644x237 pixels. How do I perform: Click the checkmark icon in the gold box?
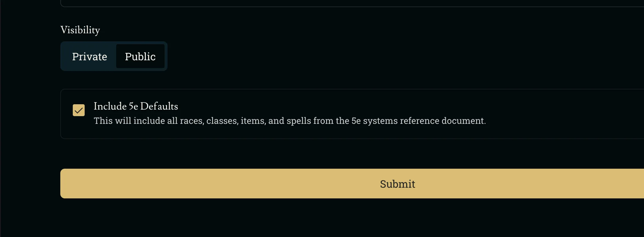tap(79, 110)
